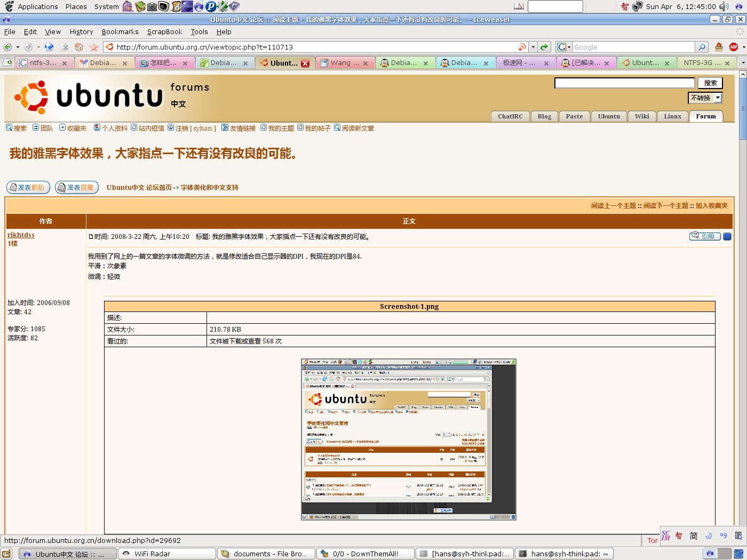Open the list-all-tabs dropdown

point(742,62)
